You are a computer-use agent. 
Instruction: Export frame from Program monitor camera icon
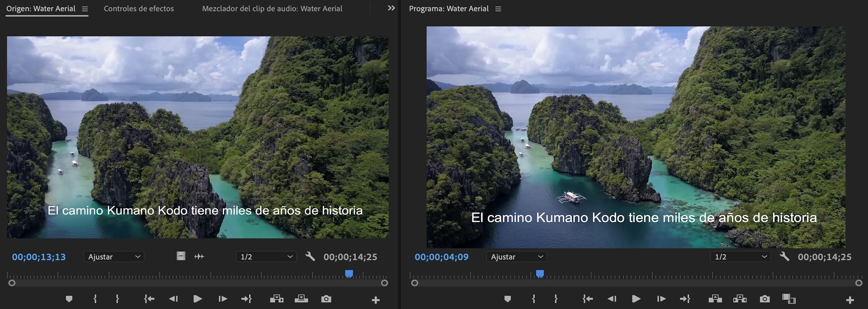tap(764, 299)
